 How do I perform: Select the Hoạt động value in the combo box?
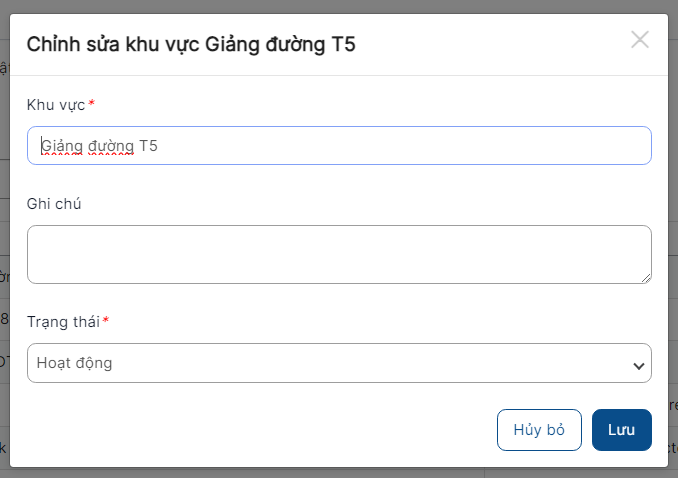[x=74, y=363]
